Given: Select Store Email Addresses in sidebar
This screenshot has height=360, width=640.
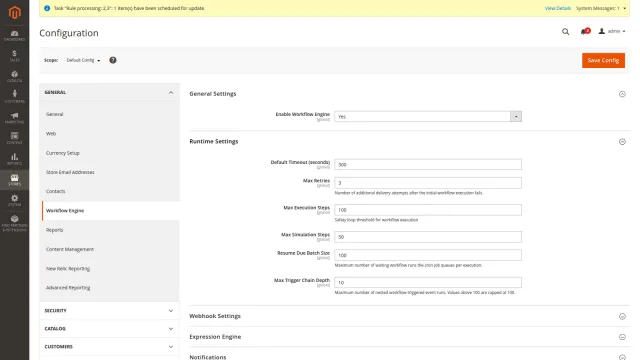Looking at the screenshot, I should (70, 172).
